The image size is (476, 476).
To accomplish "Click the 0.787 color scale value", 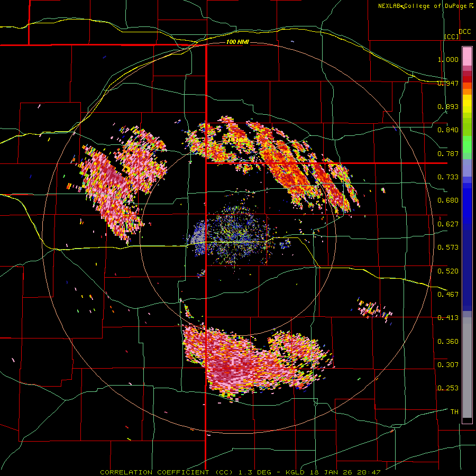I will [448, 153].
